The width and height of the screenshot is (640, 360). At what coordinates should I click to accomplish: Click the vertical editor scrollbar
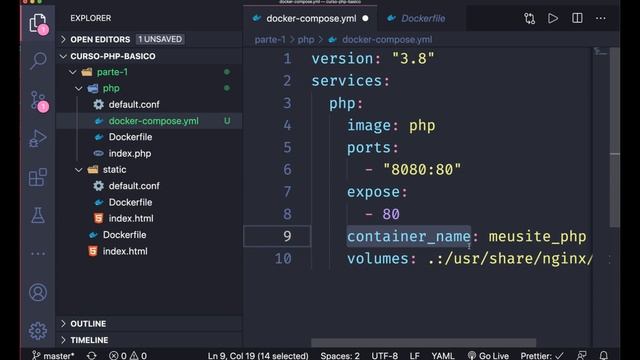tap(615, 137)
